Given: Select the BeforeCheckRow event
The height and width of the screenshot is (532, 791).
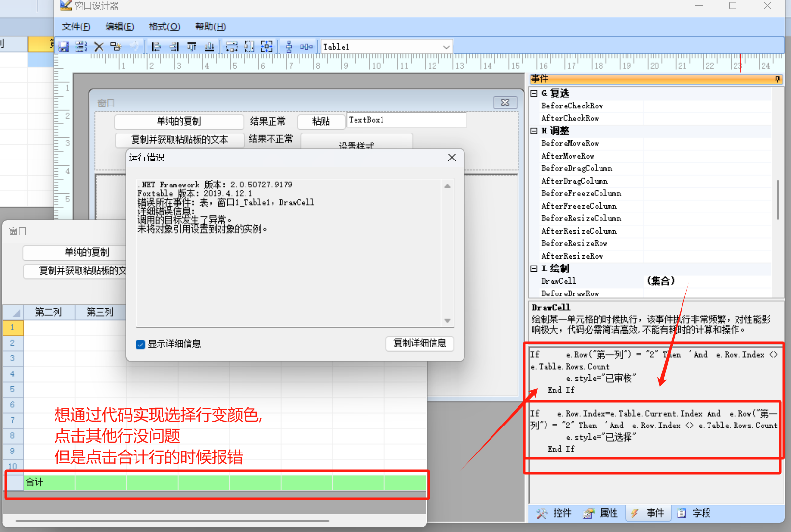Looking at the screenshot, I should [x=572, y=106].
